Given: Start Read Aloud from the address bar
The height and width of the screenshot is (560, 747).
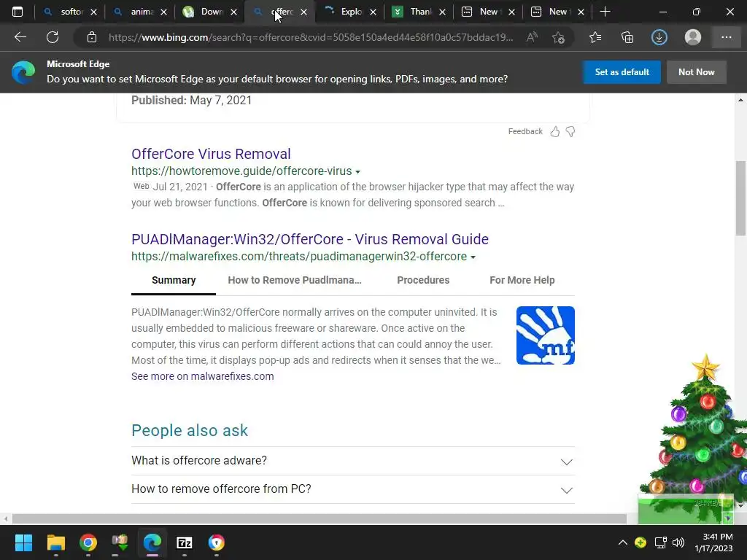Looking at the screenshot, I should [x=532, y=37].
